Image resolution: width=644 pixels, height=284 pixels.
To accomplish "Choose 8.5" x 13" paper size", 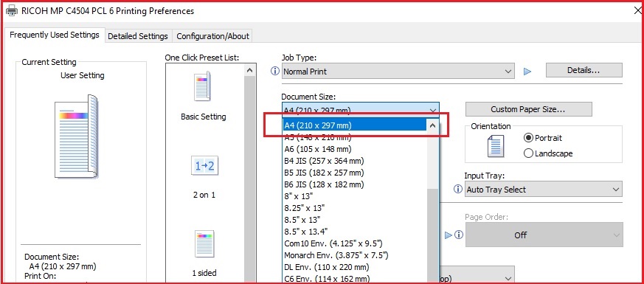I will tap(355, 220).
